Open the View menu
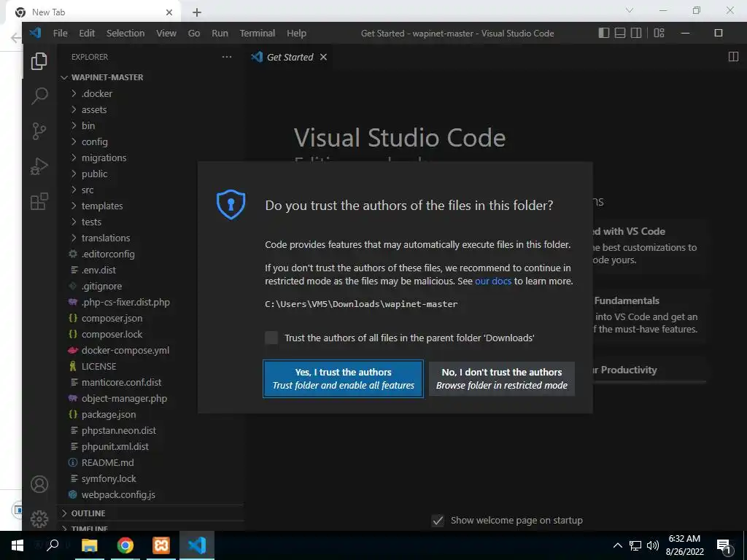Viewport: 747px width, 560px height. 166,33
